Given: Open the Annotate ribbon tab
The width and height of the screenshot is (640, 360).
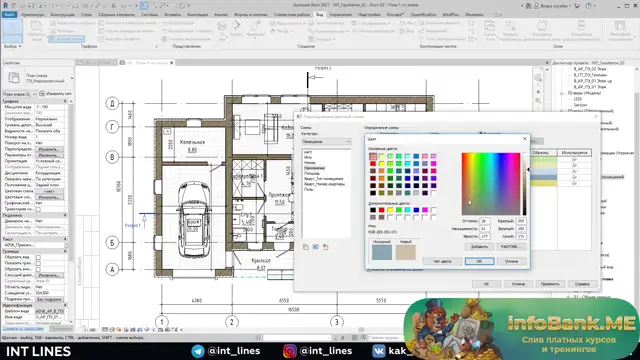Looking at the screenshot, I should [x=197, y=15].
